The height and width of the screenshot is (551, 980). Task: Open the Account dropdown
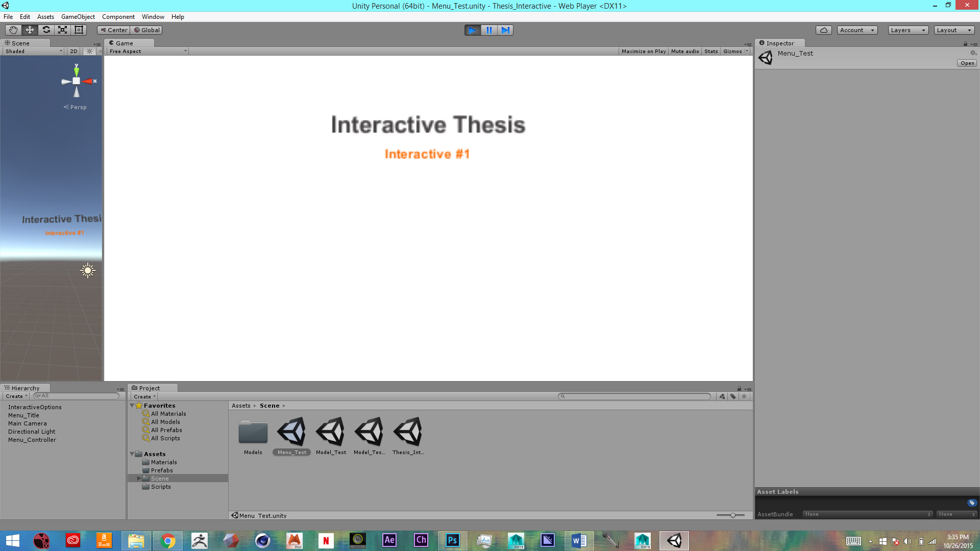[x=857, y=30]
